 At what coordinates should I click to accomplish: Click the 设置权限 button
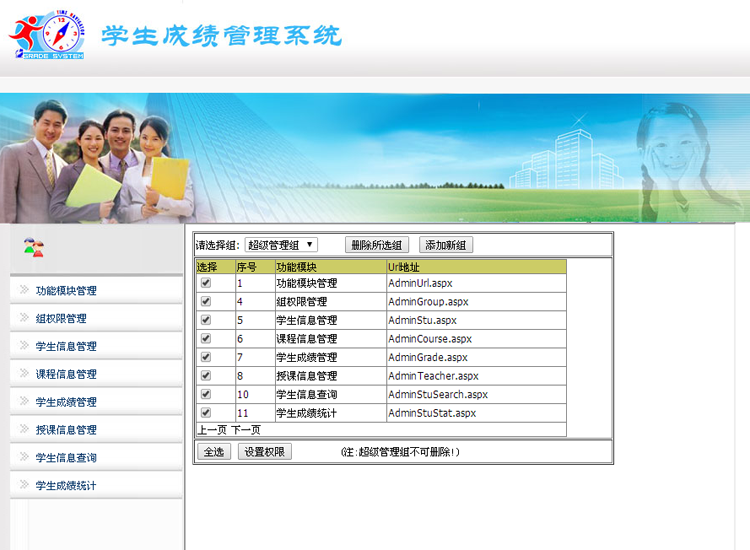click(x=265, y=451)
